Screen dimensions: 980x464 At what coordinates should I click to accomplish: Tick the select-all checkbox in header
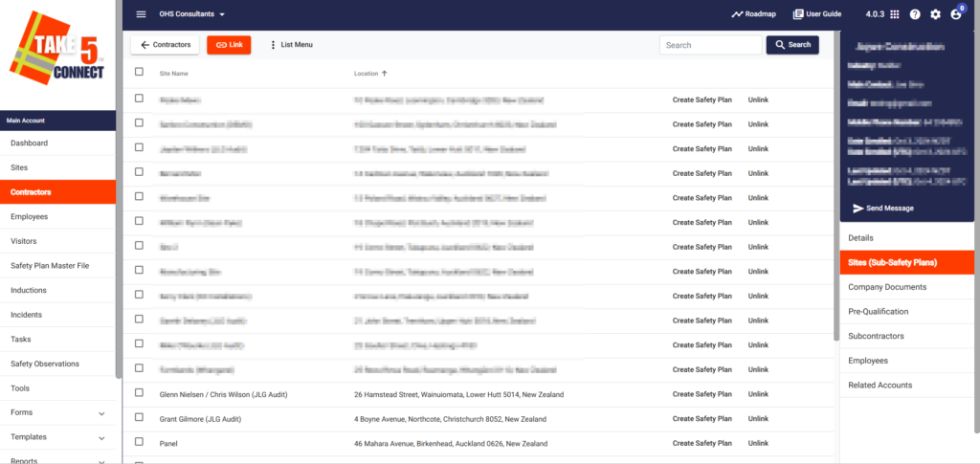[x=139, y=72]
